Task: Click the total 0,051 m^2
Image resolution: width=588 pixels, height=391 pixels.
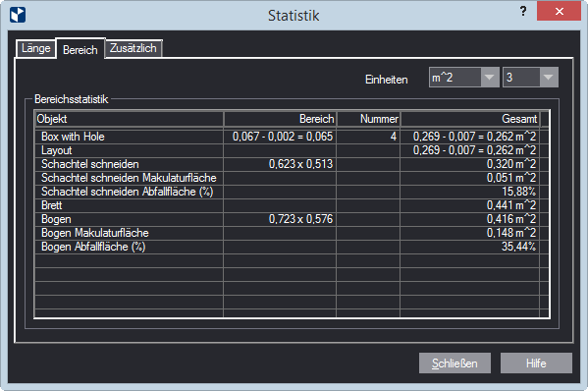Action: (511, 178)
